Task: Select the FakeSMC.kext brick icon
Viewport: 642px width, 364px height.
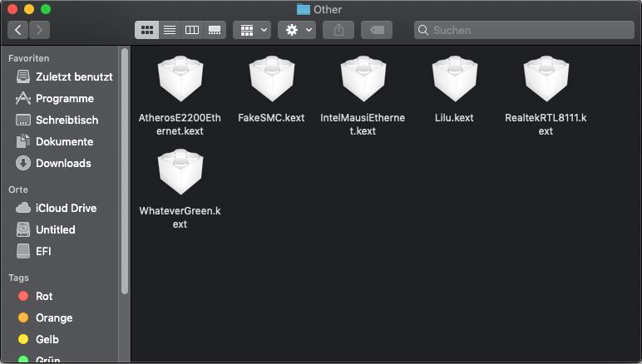Action: point(272,78)
